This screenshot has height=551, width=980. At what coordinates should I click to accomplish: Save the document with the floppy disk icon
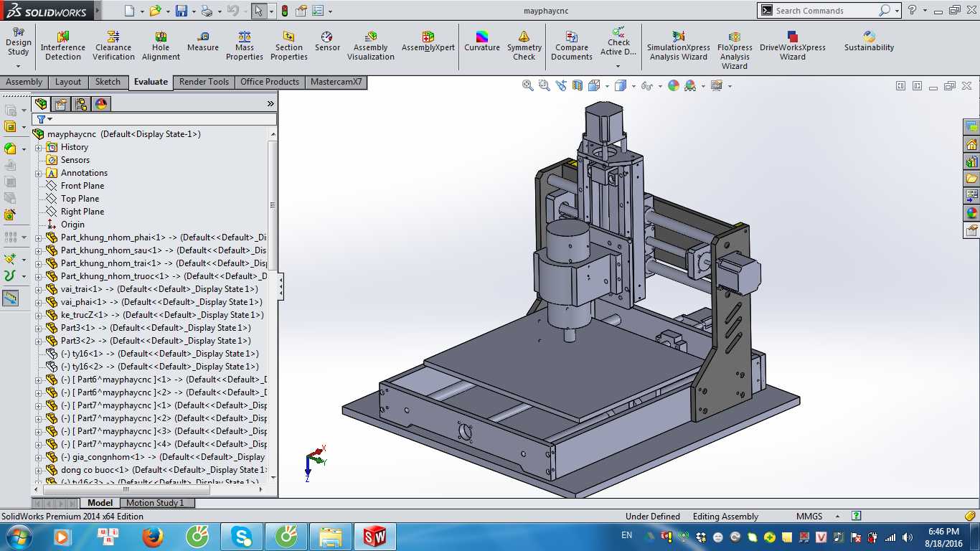pyautogui.click(x=182, y=11)
